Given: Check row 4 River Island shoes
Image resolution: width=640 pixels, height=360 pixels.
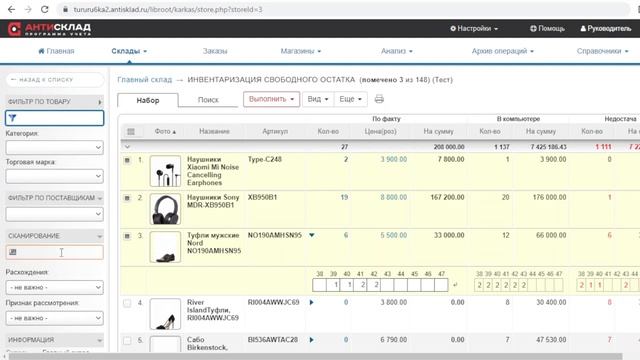Looking at the screenshot, I should (x=127, y=303).
